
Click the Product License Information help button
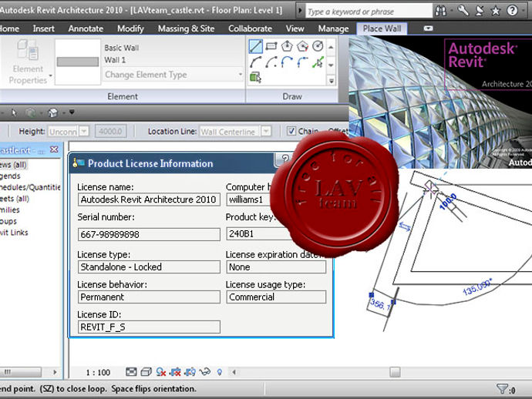pos(285,159)
